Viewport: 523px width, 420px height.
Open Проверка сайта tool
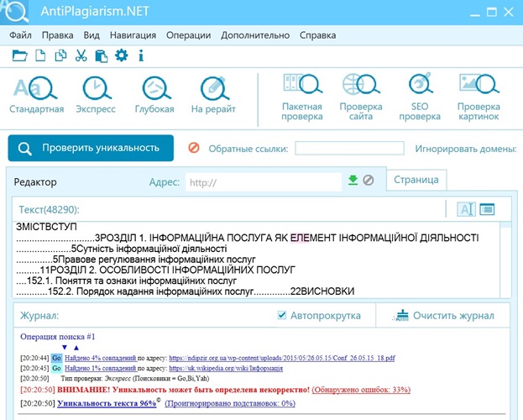click(x=361, y=97)
